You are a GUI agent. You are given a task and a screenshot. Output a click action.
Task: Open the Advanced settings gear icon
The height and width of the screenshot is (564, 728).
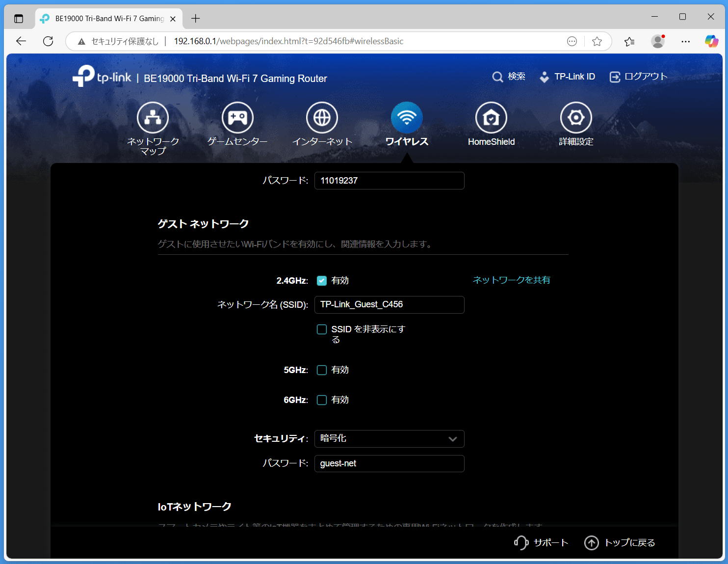[x=576, y=118]
